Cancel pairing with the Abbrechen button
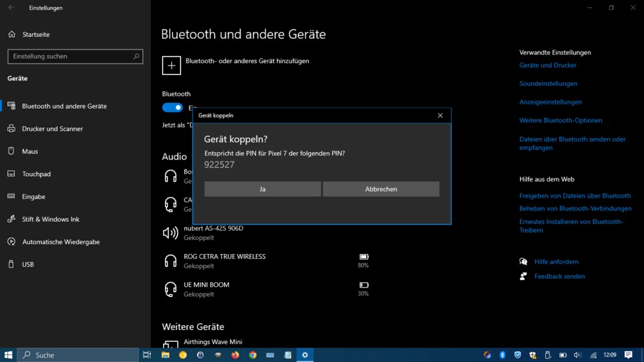The width and height of the screenshot is (644, 362). pyautogui.click(x=381, y=189)
